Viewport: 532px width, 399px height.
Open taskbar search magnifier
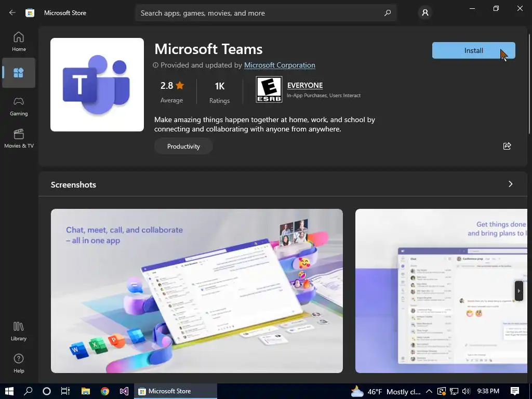(x=28, y=391)
